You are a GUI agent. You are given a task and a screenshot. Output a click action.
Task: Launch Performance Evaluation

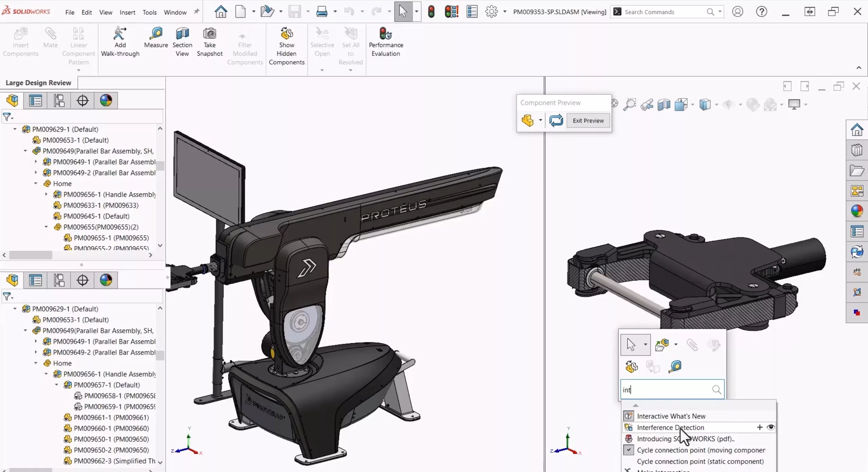click(386, 42)
